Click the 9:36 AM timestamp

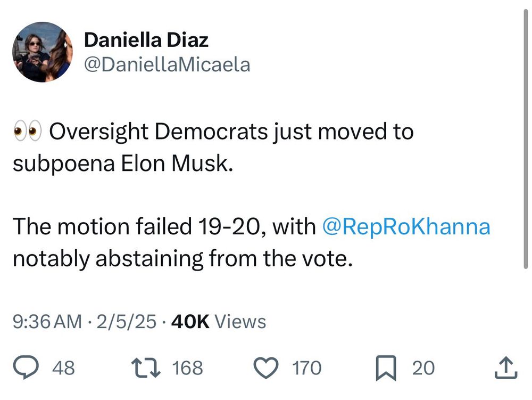pyautogui.click(x=47, y=322)
